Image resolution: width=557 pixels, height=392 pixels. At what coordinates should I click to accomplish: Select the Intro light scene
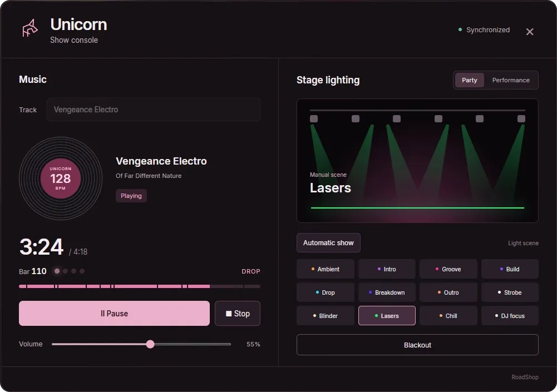387,269
